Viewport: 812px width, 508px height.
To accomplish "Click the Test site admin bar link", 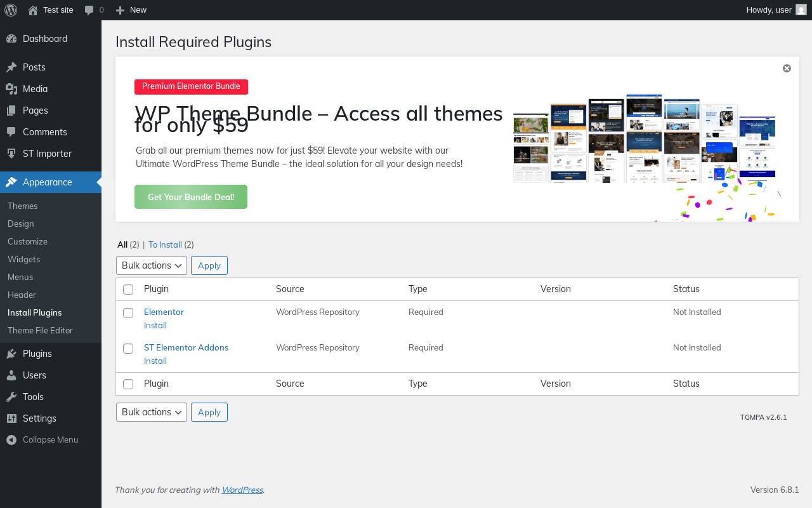I will pos(58,10).
